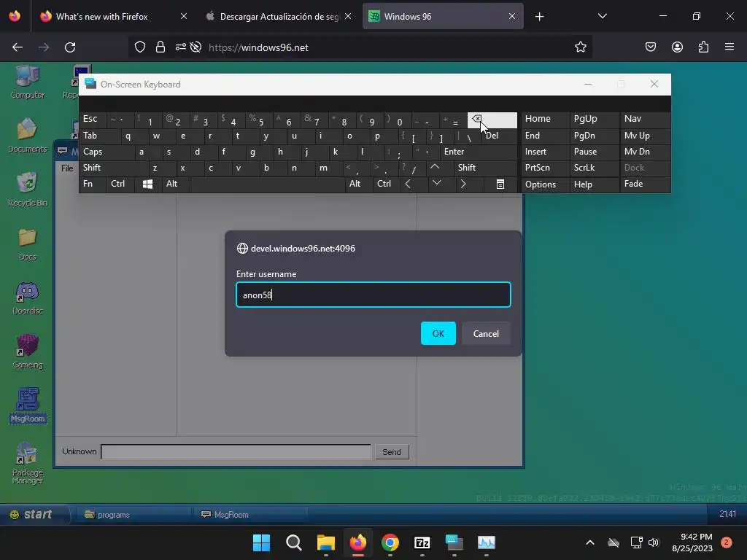Open the Firefox application menu
The width and height of the screenshot is (747, 560).
pyautogui.click(x=729, y=47)
